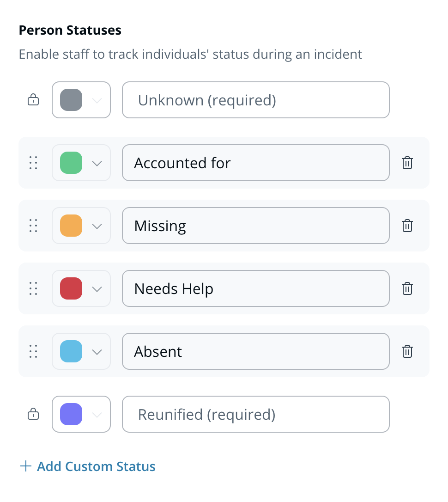The image size is (448, 502).
Task: Expand Absent status color dropdown
Action: click(x=97, y=352)
